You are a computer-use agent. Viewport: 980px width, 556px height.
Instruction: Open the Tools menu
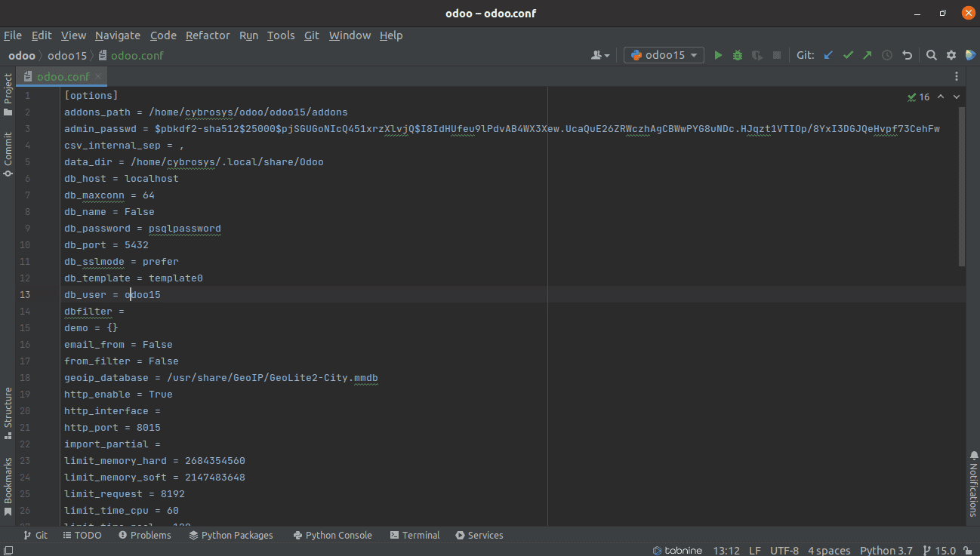pos(281,35)
